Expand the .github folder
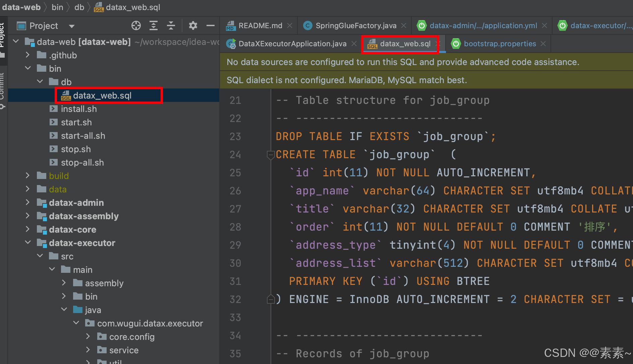 (27, 55)
